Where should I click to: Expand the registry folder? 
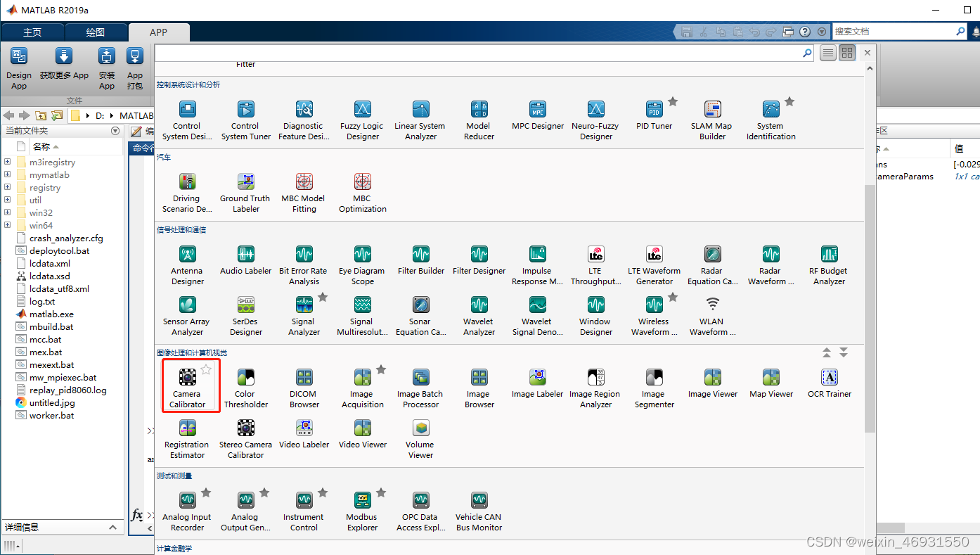point(8,188)
